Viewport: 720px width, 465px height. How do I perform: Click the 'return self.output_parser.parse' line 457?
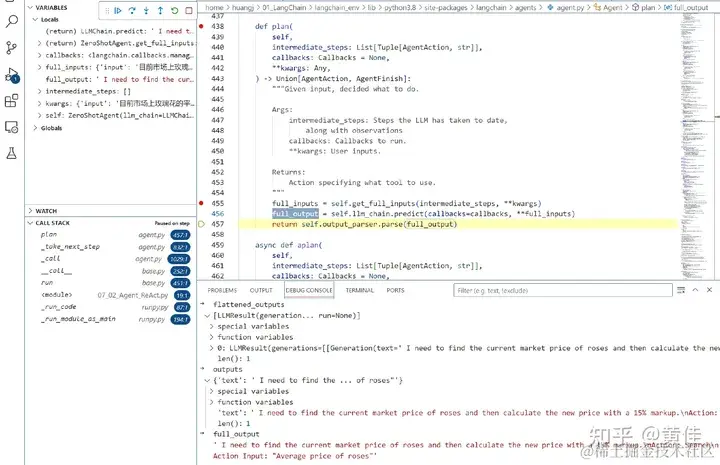365,224
